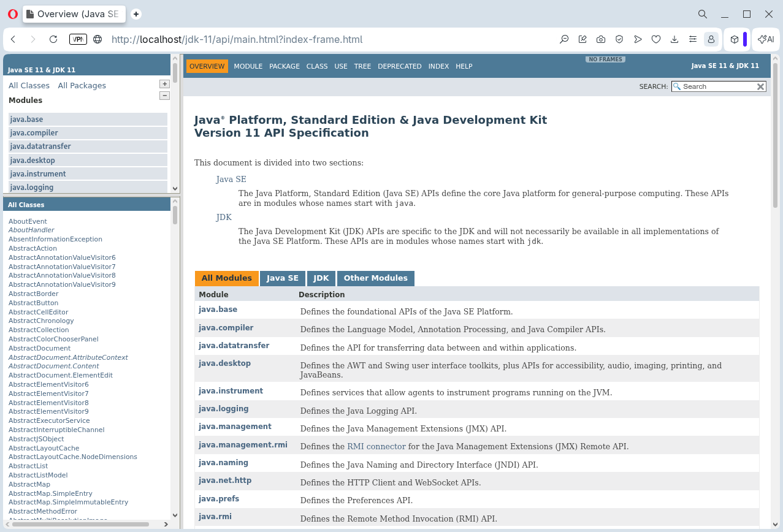Image resolution: width=783 pixels, height=532 pixels.
Task: Click the NO FRAMES link
Action: (x=605, y=59)
